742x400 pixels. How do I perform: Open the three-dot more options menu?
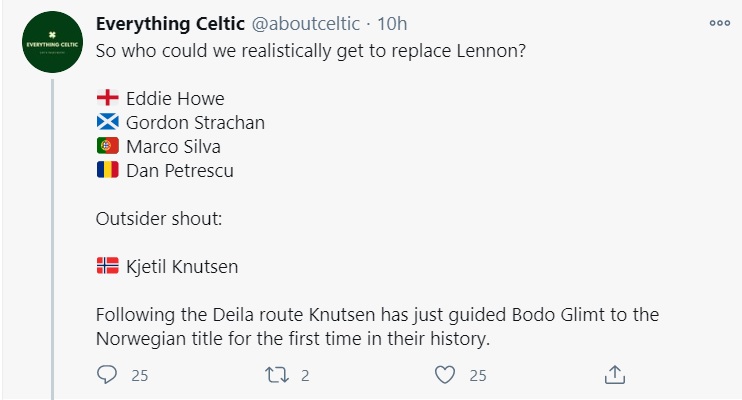click(x=719, y=23)
